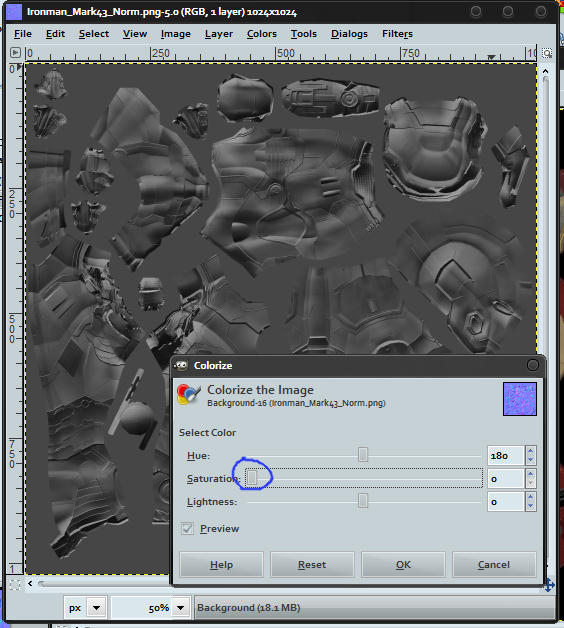Open the 50% zoom level dropdown
The height and width of the screenshot is (628, 564).
point(181,608)
